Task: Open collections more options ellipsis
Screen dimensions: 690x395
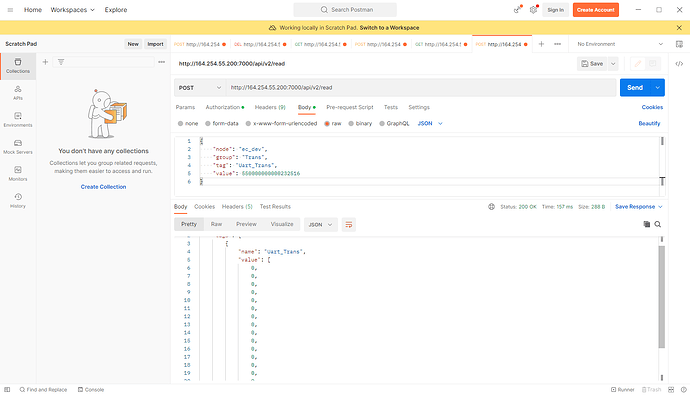Action: [x=161, y=62]
